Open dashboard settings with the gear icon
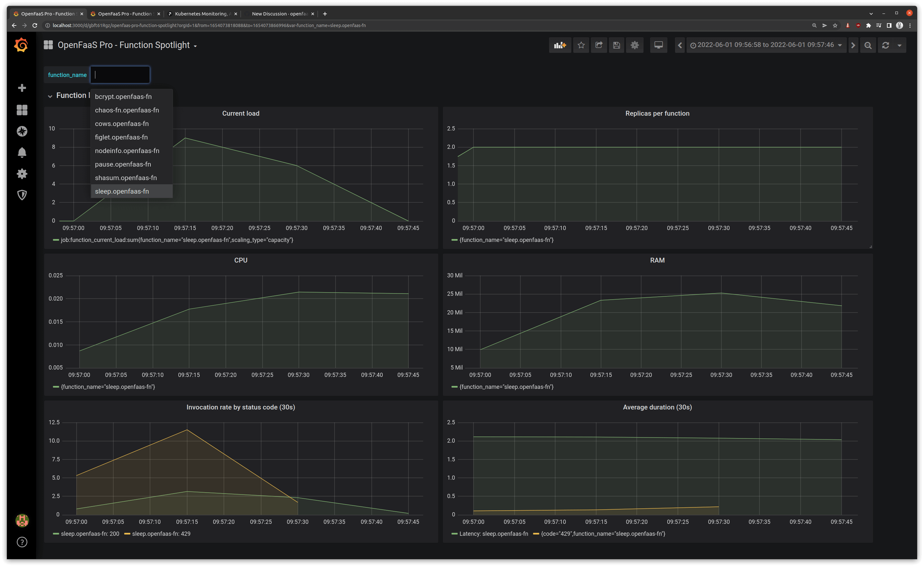Viewport: 924px width, 567px height. [x=634, y=45]
